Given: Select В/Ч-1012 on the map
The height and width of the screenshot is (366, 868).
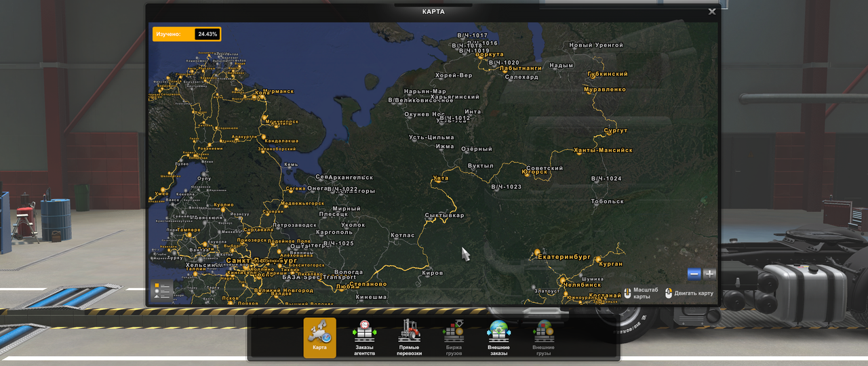Looking at the screenshot, I should coord(455,118).
